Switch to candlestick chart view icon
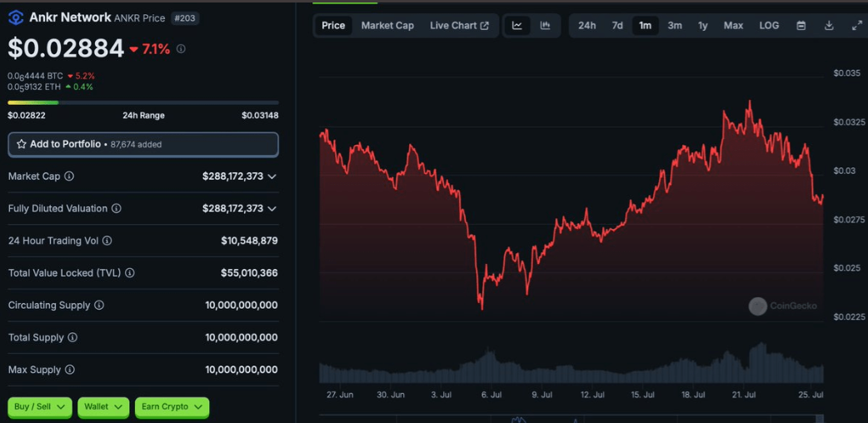868x423 pixels. coord(546,26)
